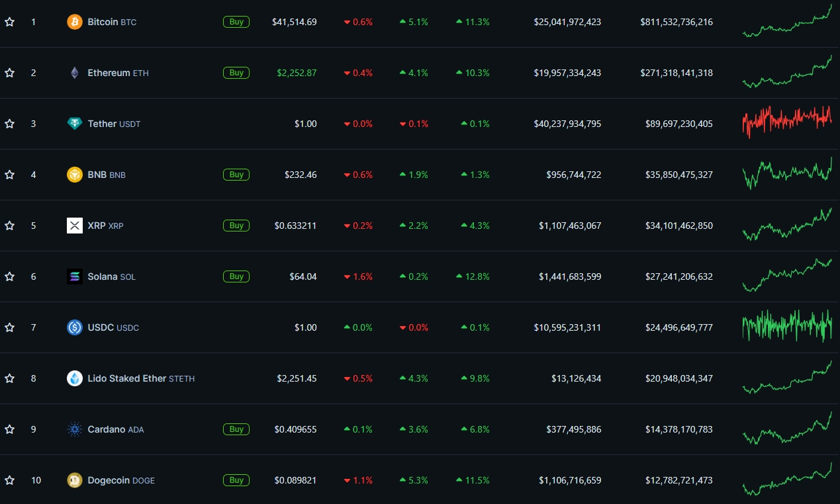This screenshot has height=504, width=840.
Task: Add Solana to favorites with the star
Action: point(9,276)
